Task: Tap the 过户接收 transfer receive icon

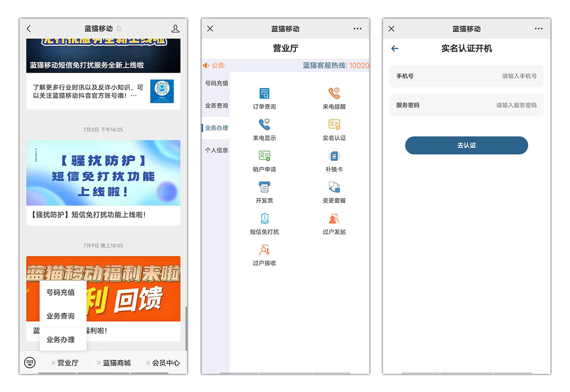Action: coord(264,250)
